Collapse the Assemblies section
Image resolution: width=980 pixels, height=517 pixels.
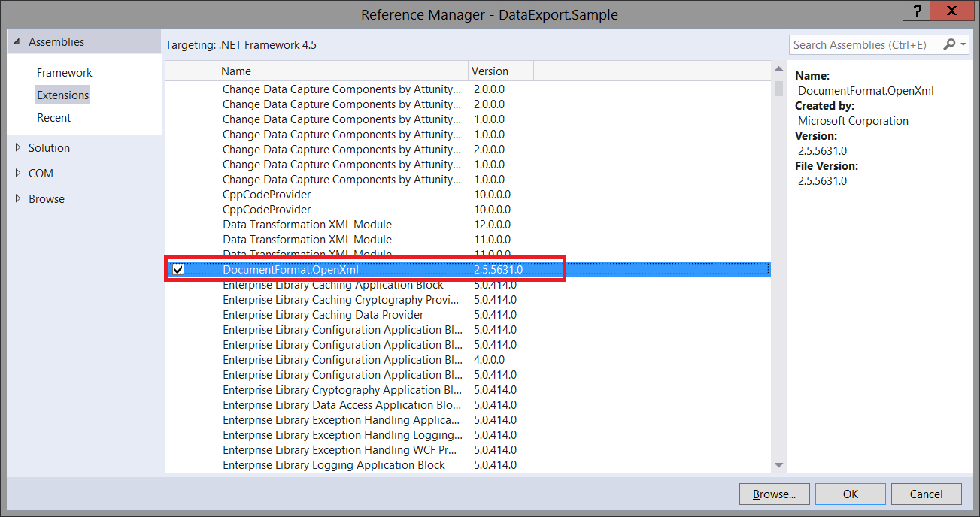pos(16,41)
